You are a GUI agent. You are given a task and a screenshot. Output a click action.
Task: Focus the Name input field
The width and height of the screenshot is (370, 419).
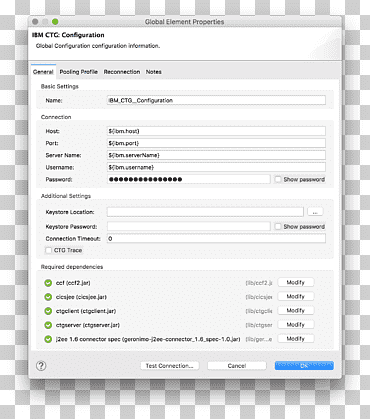[x=216, y=100]
